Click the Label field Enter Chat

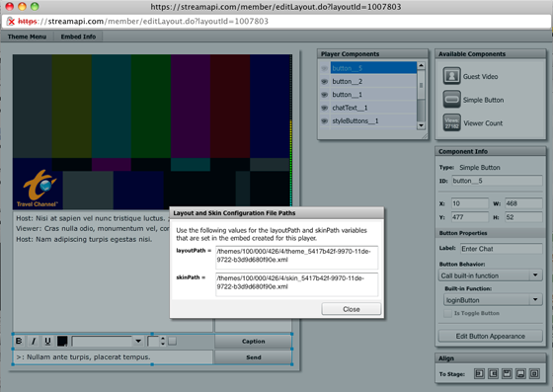(x=502, y=249)
